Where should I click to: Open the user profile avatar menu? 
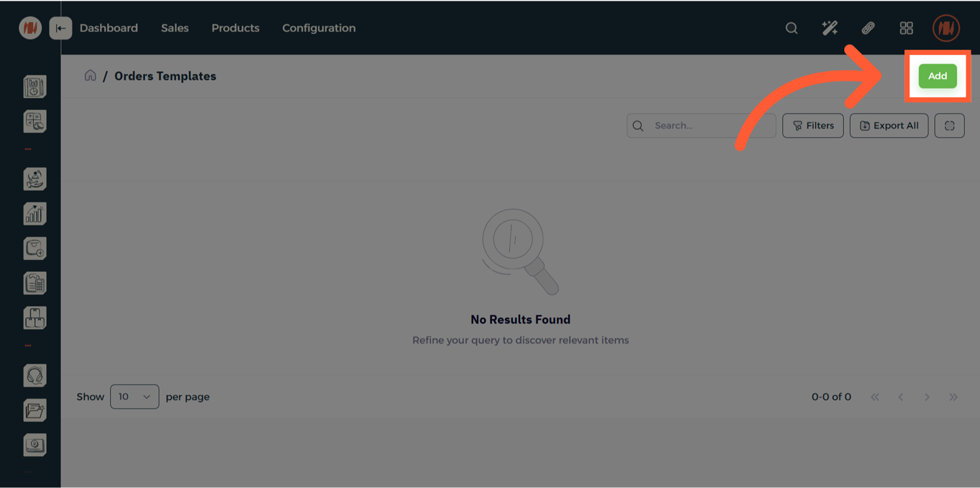click(x=945, y=28)
